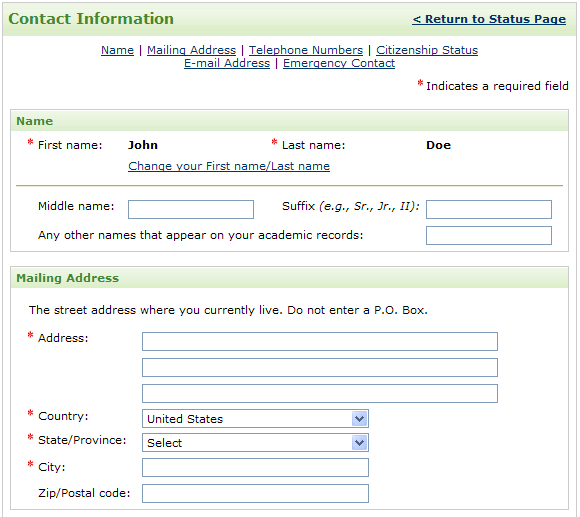Click the Mailing Address section header

pyautogui.click(x=68, y=278)
